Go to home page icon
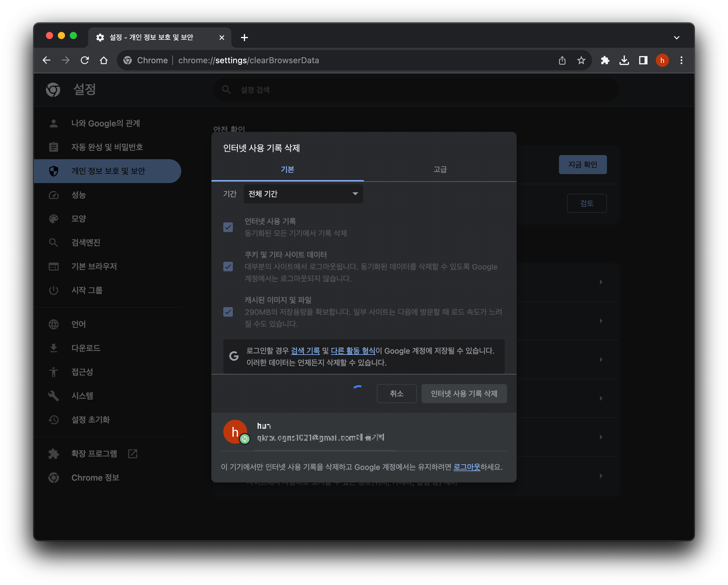This screenshot has height=585, width=728. pyautogui.click(x=104, y=61)
